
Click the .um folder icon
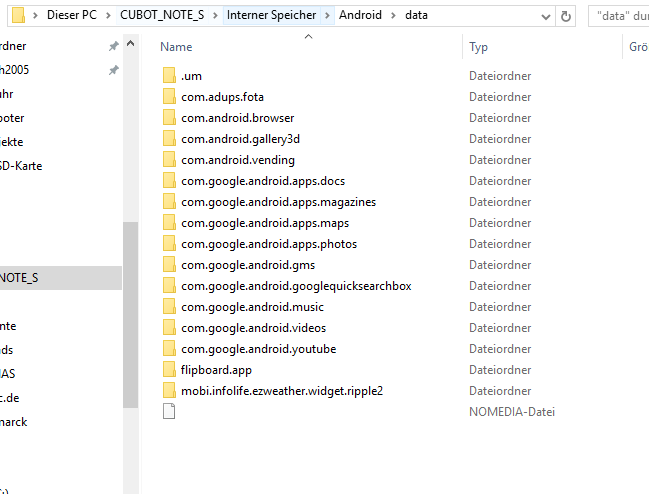tap(169, 76)
